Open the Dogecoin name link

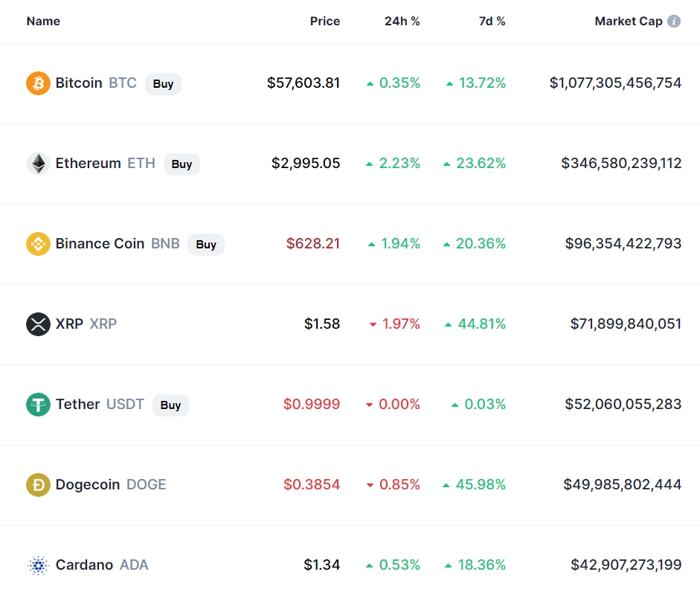point(88,485)
